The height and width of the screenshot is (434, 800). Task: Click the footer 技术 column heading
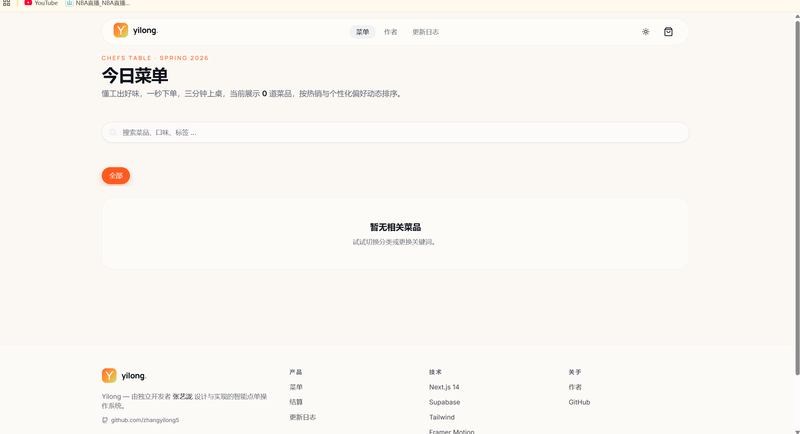click(x=435, y=372)
